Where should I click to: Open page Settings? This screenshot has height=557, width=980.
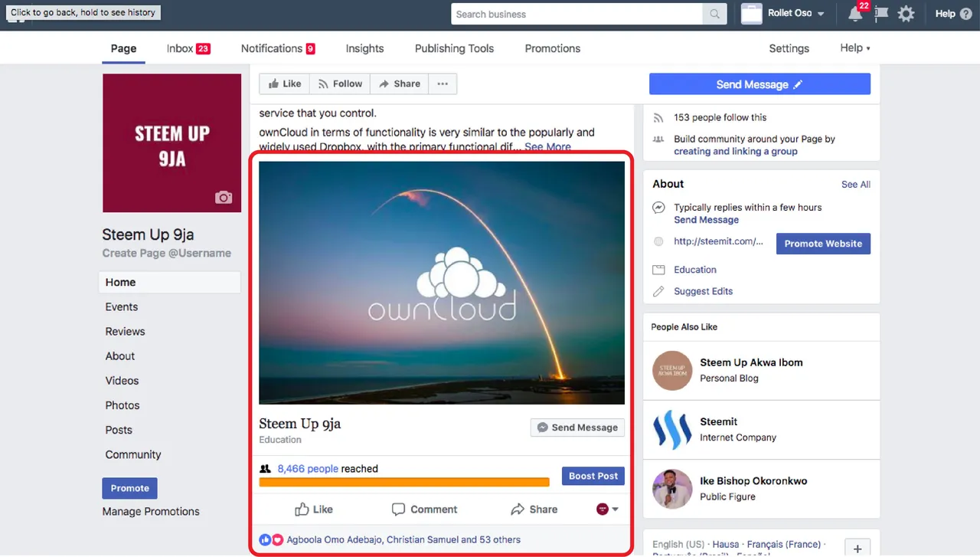coord(789,48)
